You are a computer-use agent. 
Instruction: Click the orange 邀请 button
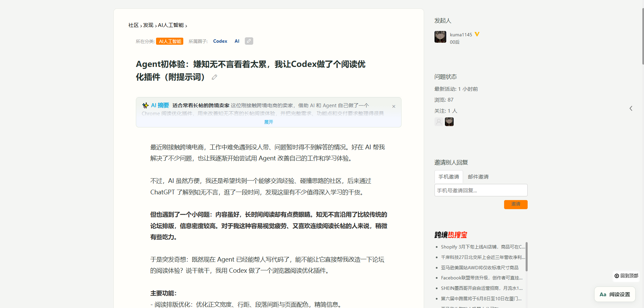click(516, 204)
